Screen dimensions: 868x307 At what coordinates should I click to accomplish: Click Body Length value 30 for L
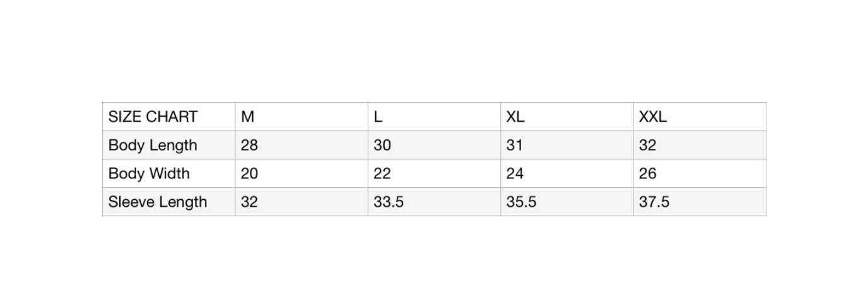pyautogui.click(x=382, y=145)
